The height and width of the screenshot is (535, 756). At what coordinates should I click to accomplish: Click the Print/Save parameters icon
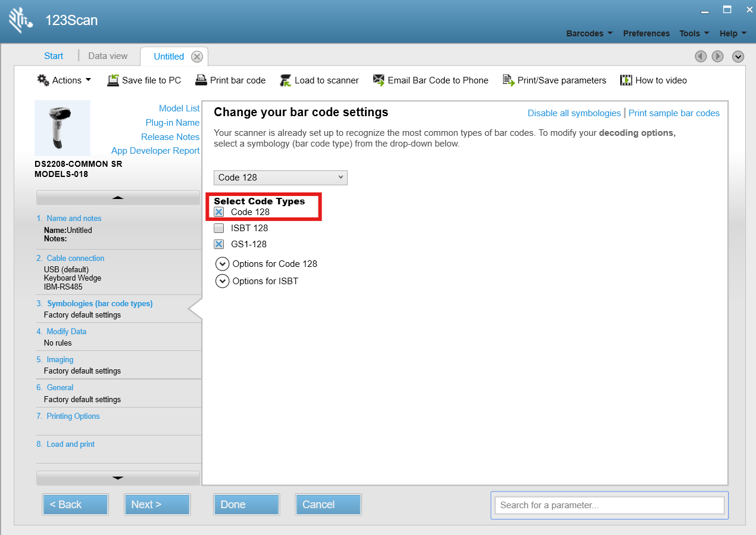508,80
